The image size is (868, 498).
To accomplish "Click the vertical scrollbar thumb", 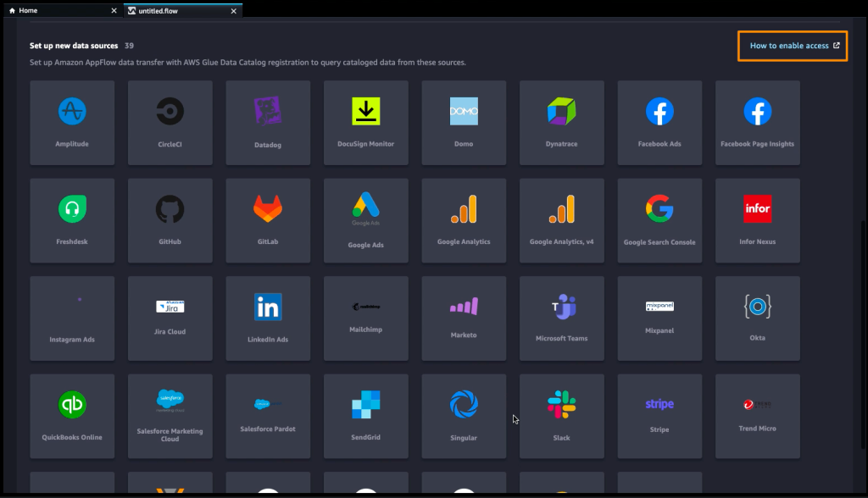I will (x=863, y=335).
